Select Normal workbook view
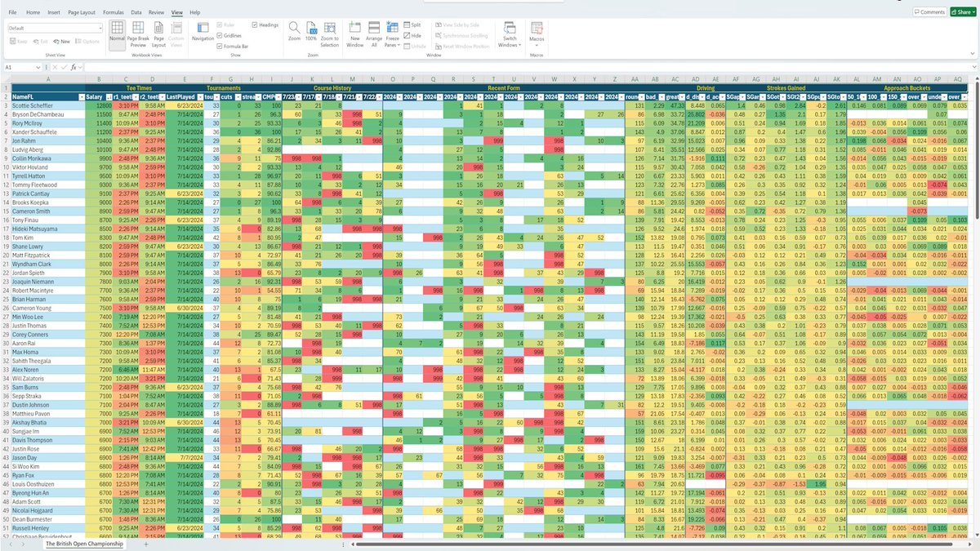The width and height of the screenshot is (980, 551). 117,35
